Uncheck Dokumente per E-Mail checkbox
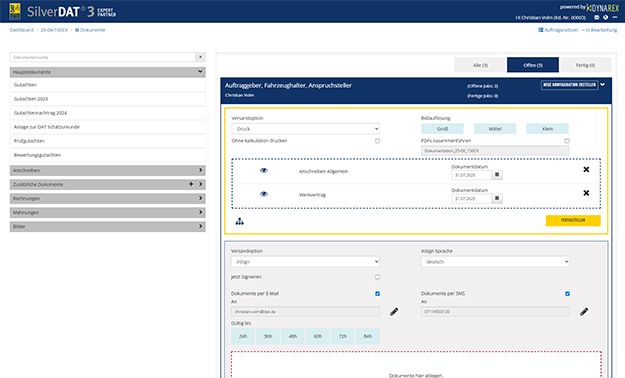Image resolution: width=625 pixels, height=378 pixels. 377,293
